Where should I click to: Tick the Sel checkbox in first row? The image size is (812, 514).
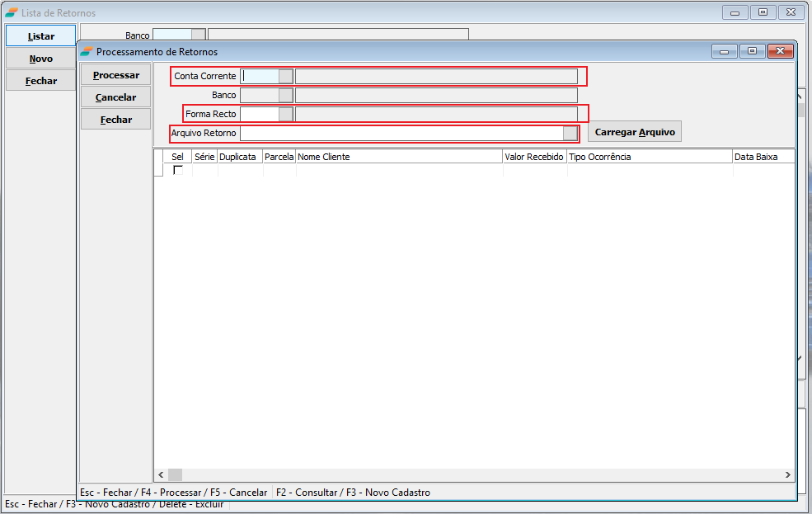tap(178, 170)
